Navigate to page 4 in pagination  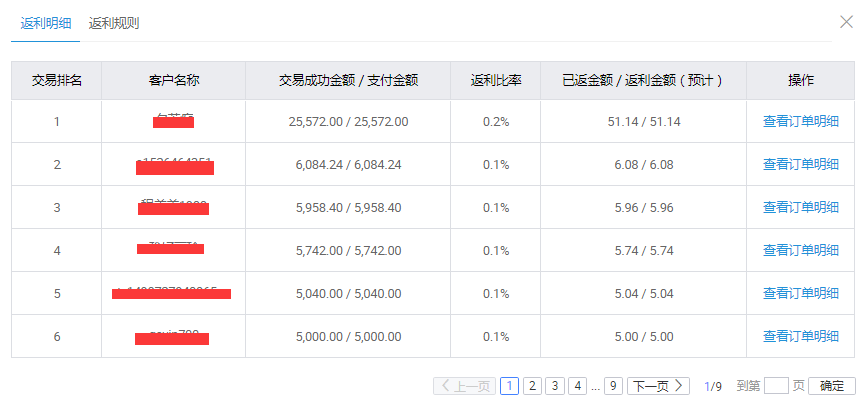point(578,386)
